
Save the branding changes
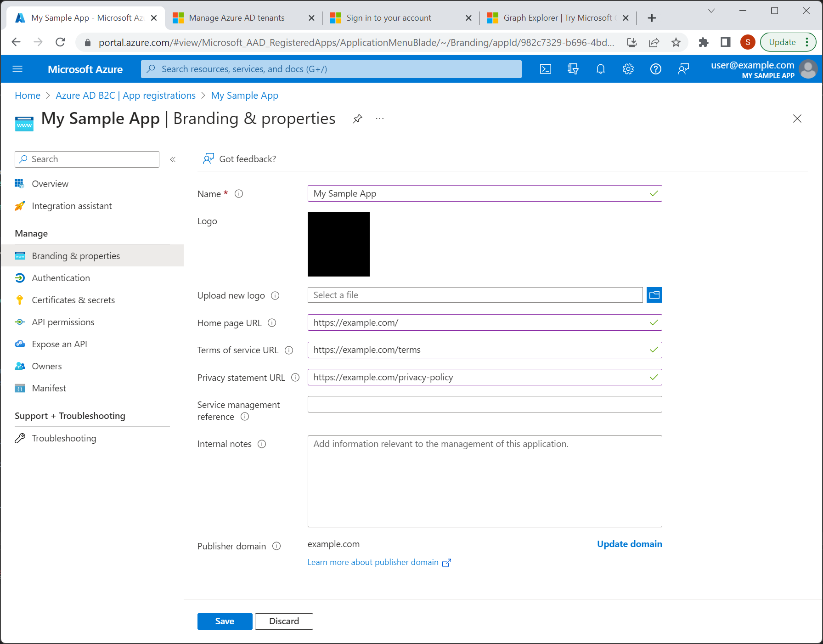pos(225,621)
